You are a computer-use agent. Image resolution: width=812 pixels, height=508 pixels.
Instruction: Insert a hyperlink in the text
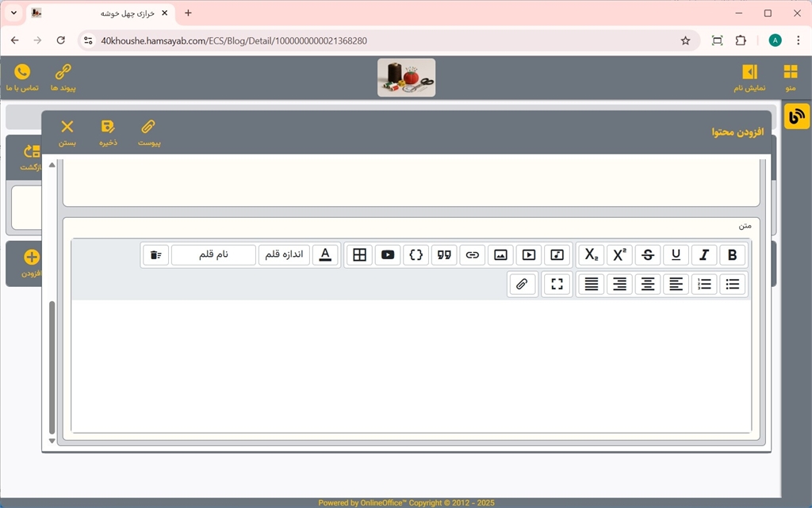pos(472,255)
